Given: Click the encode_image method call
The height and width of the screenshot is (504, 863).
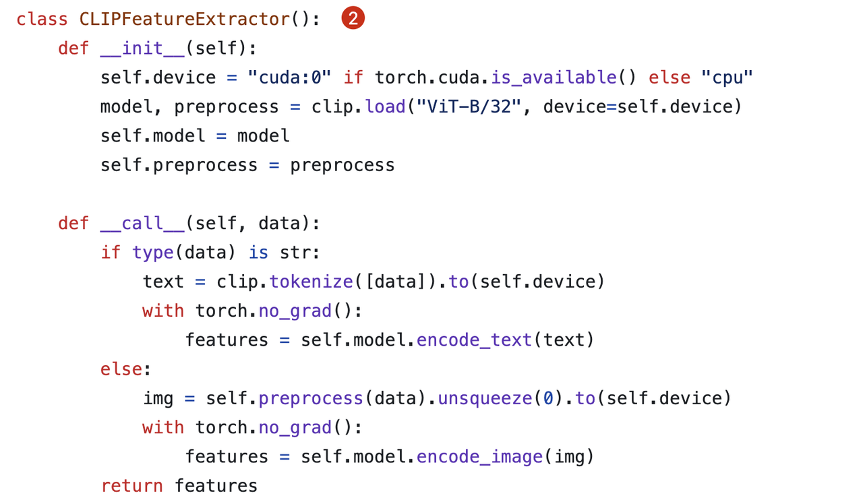Looking at the screenshot, I should 479,457.
